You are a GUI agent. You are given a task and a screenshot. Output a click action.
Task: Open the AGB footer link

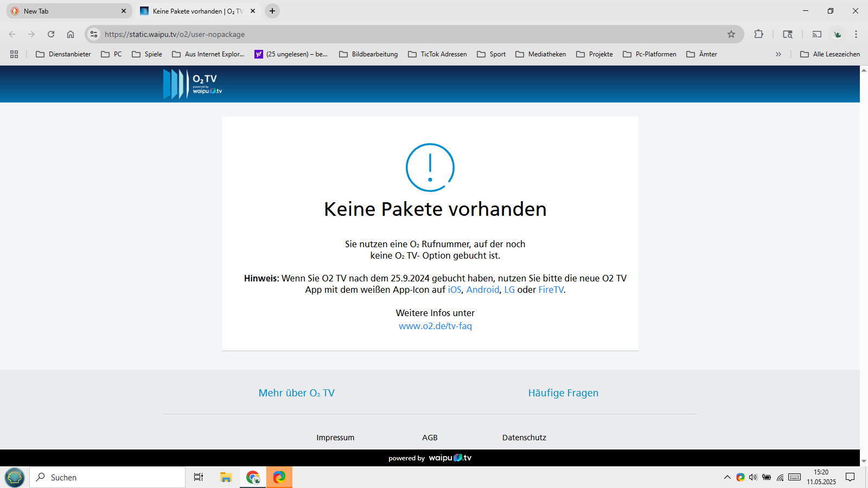pyautogui.click(x=430, y=438)
